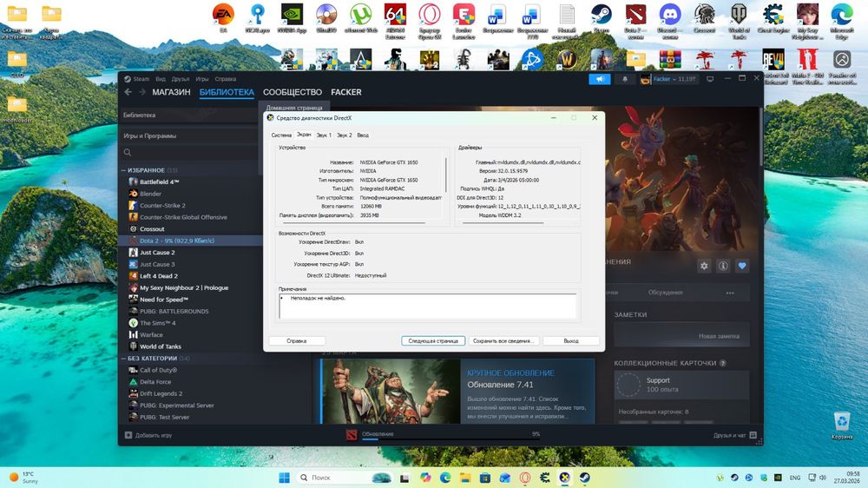Screen dimensions: 868x488
Task: Open Steam notifications bell
Action: click(625, 79)
